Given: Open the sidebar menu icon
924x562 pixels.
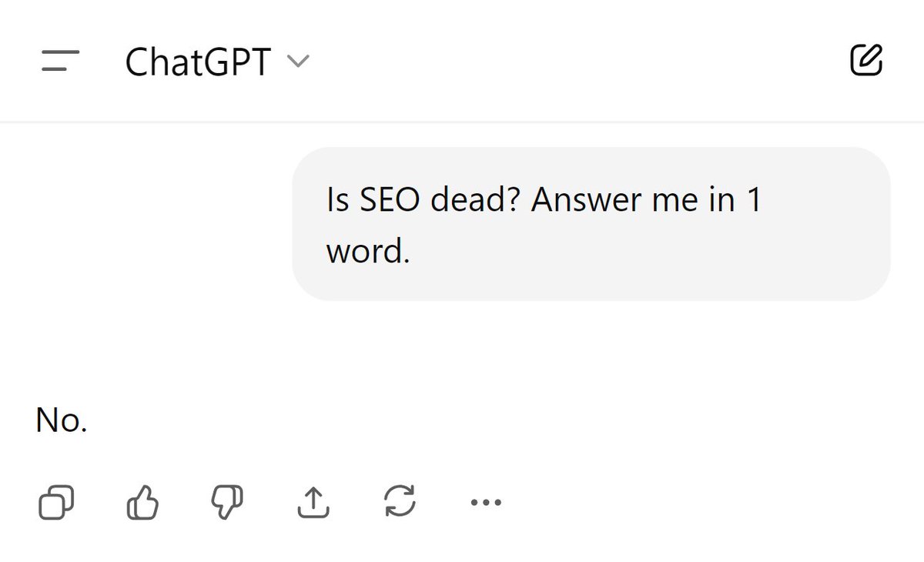Looking at the screenshot, I should (60, 62).
